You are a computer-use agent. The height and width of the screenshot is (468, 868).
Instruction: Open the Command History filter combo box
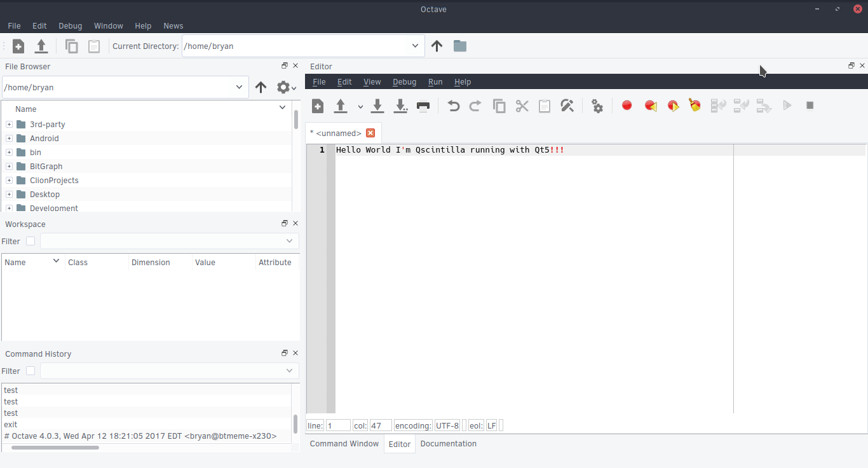click(169, 371)
